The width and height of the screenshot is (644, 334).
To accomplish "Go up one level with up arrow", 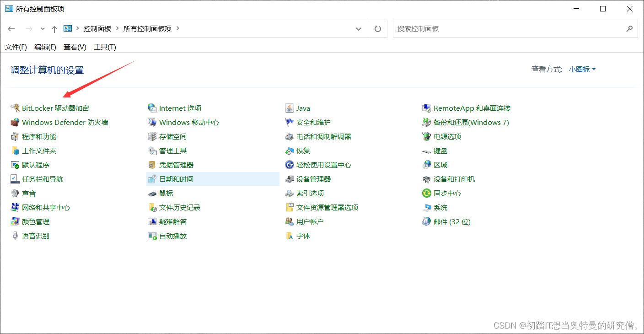I will (x=54, y=29).
